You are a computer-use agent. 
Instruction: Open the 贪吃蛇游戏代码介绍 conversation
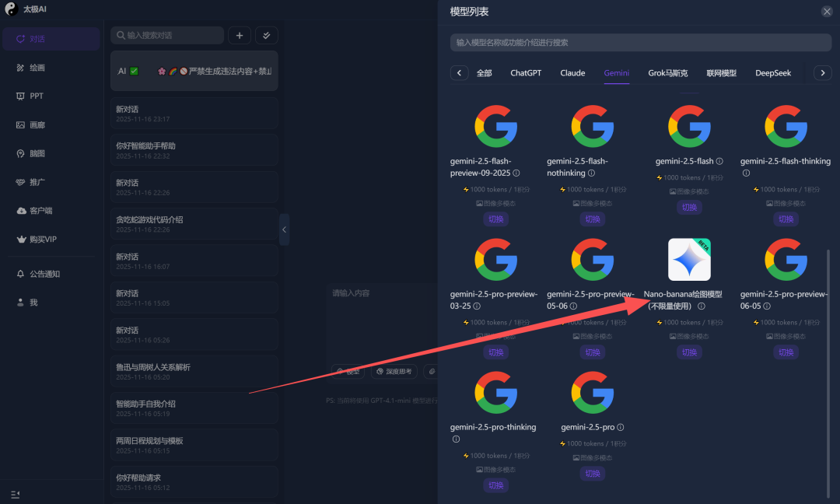click(x=194, y=224)
